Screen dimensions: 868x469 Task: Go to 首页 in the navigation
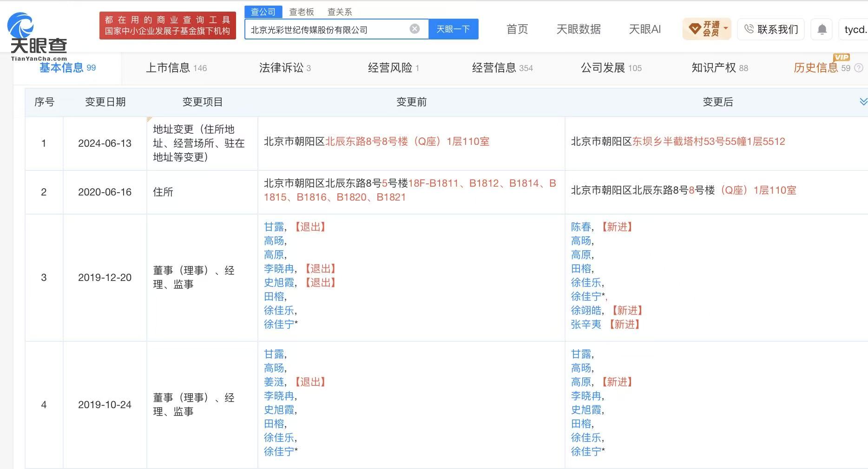click(x=517, y=30)
